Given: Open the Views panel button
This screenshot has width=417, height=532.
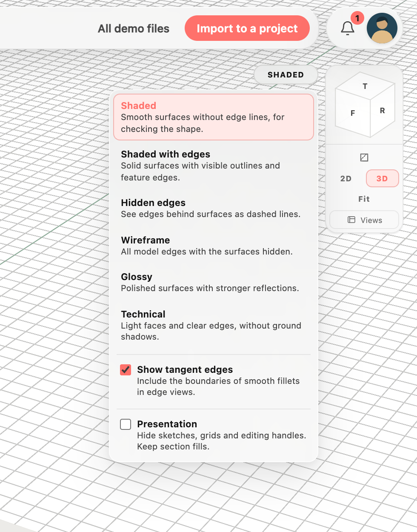Looking at the screenshot, I should point(364,220).
